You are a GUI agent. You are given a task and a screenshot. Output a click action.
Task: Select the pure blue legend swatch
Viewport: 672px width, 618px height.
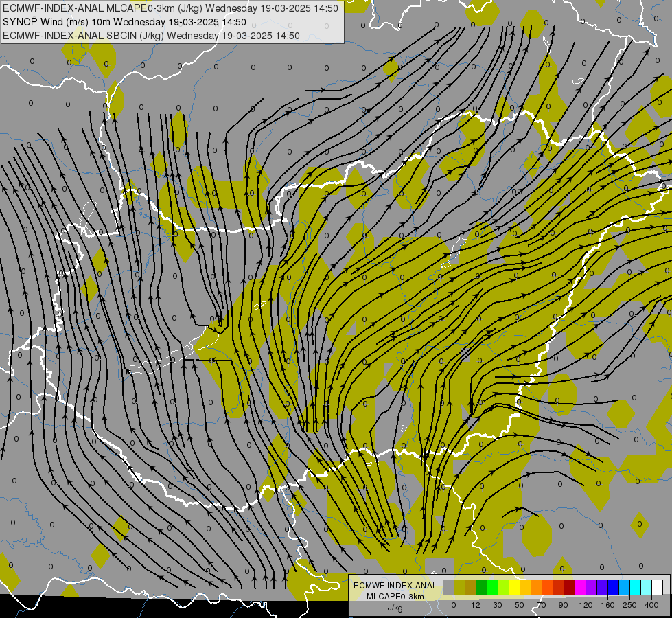613,587
